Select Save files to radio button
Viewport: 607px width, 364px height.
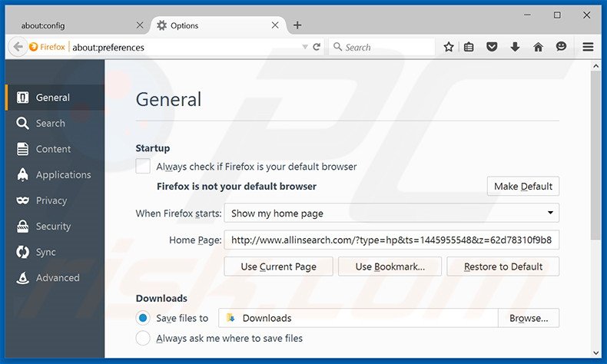[x=143, y=318]
